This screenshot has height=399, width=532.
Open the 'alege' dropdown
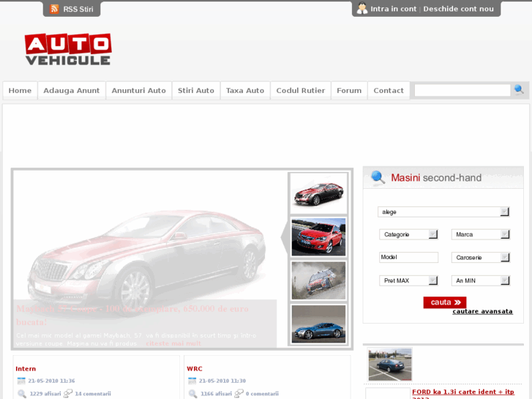443,212
